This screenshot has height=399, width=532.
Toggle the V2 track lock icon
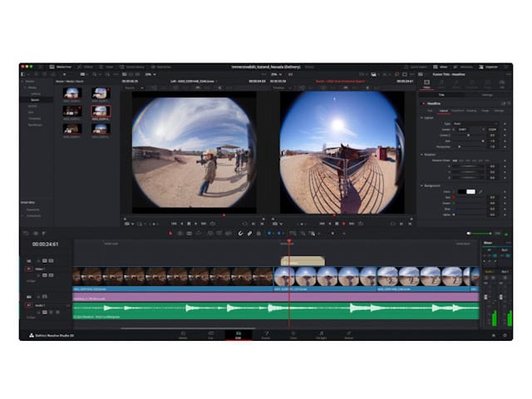[x=38, y=261]
